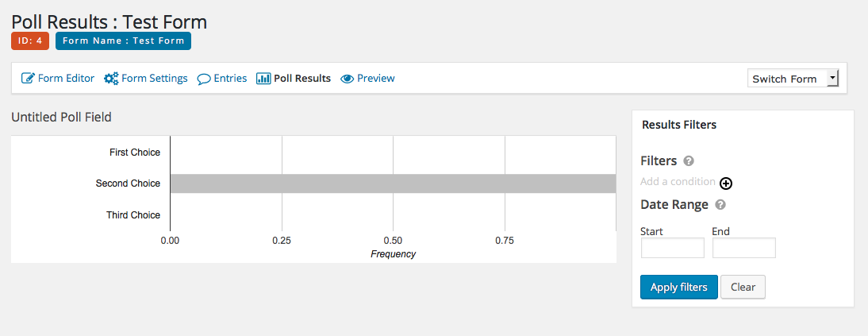Open Date Range help question mark icon
The height and width of the screenshot is (336, 868).
720,205
